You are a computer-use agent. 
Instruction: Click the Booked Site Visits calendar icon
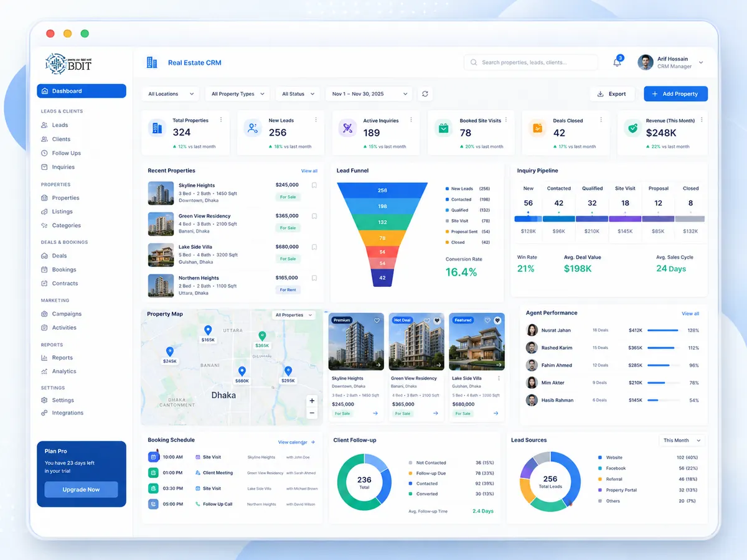(443, 128)
